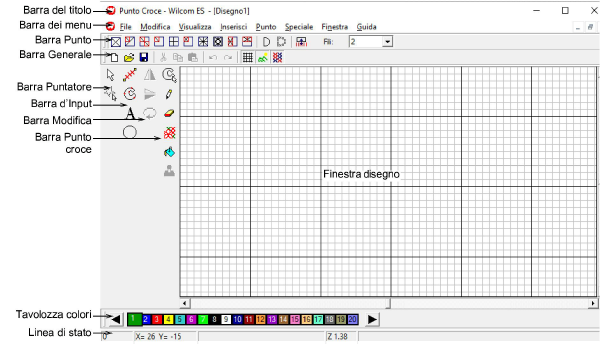Select red color 3 in the palette
This screenshot has width=600, height=362.
[157, 320]
